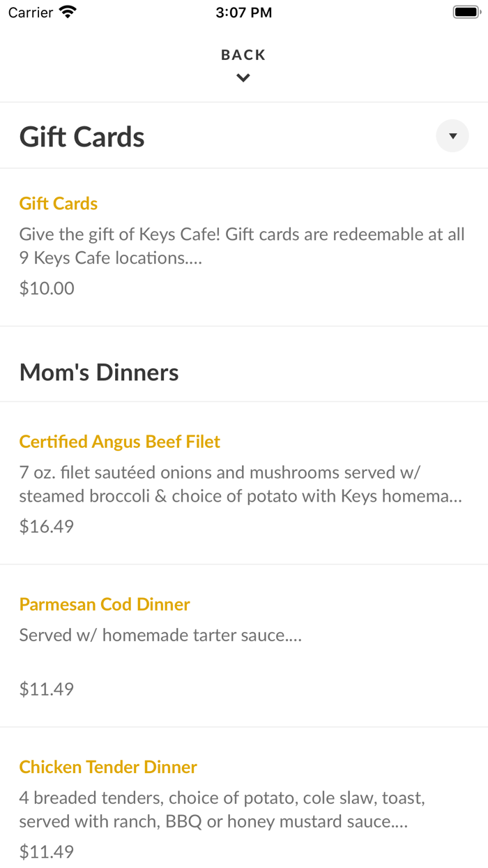Tap the circular dropdown icon beside Gift Cards header
Screen dimensions: 488x868
[x=452, y=135]
